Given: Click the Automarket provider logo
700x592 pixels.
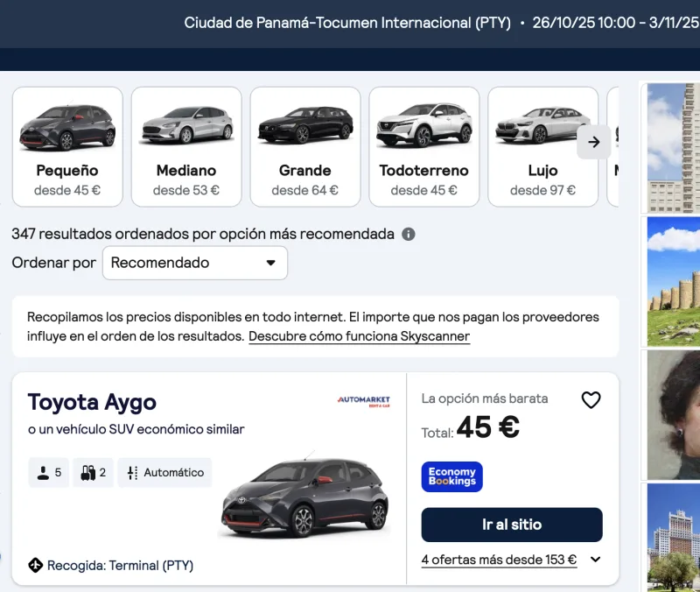Looking at the screenshot, I should 364,401.
